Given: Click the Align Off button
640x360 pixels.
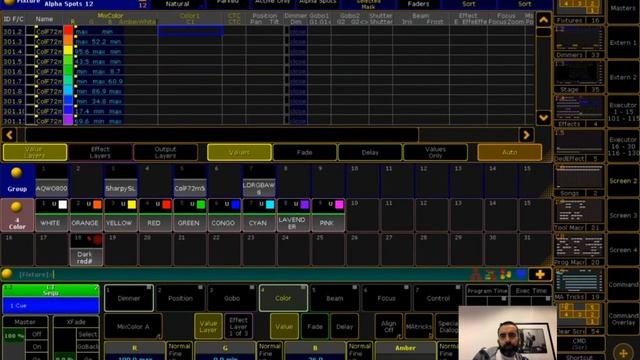Looking at the screenshot, I should [388, 326].
